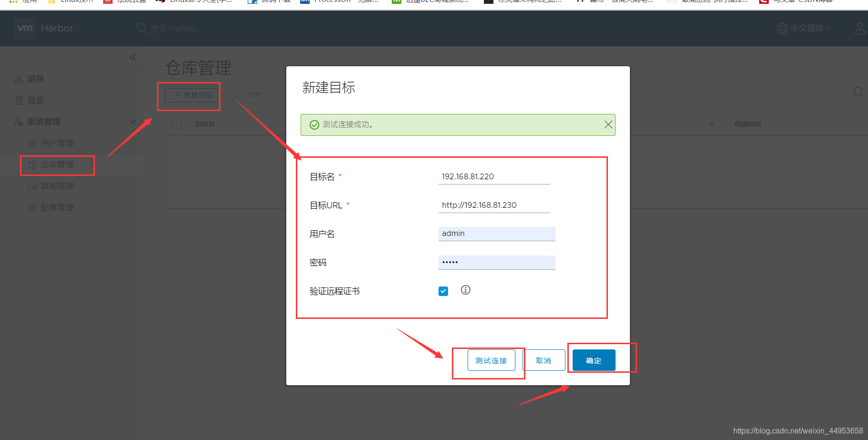Click the 新建目标 dialog title

coord(329,88)
